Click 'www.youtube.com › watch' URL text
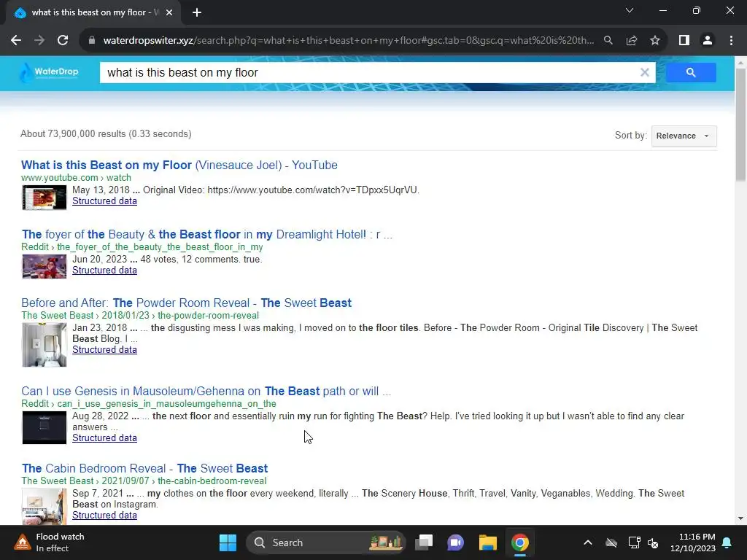 (76, 178)
